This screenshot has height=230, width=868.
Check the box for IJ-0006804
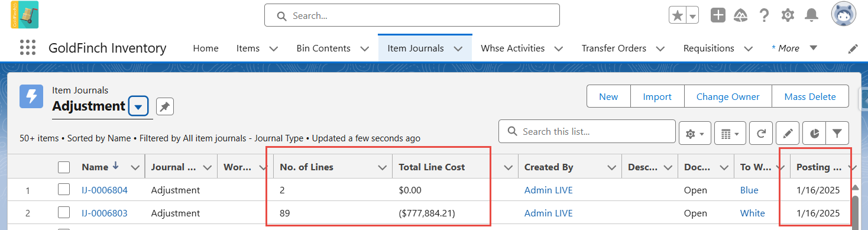click(x=64, y=190)
